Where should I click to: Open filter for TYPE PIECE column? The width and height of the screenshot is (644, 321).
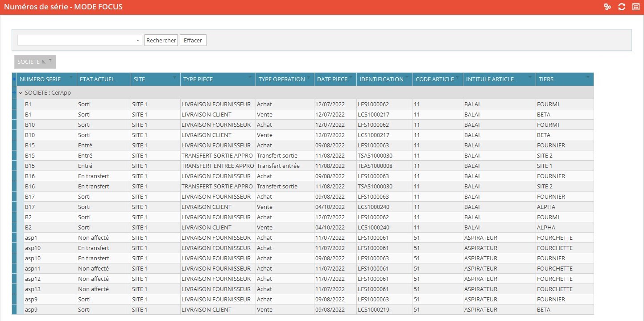click(250, 78)
